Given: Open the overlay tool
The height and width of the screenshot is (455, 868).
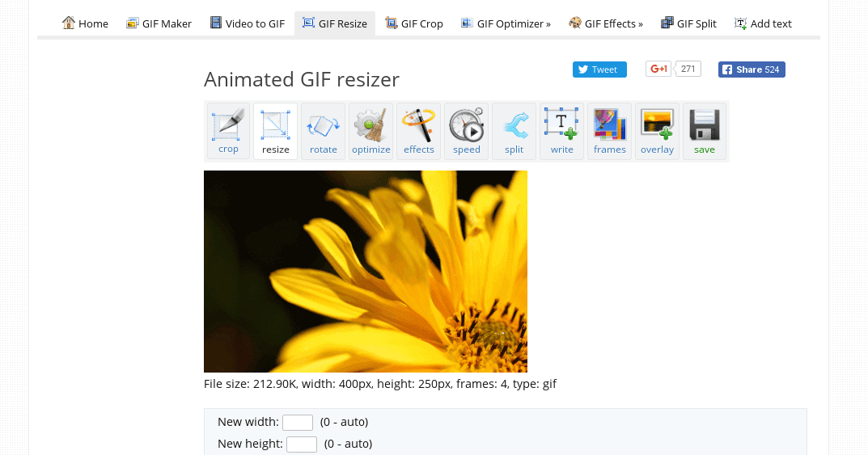Looking at the screenshot, I should (x=657, y=131).
